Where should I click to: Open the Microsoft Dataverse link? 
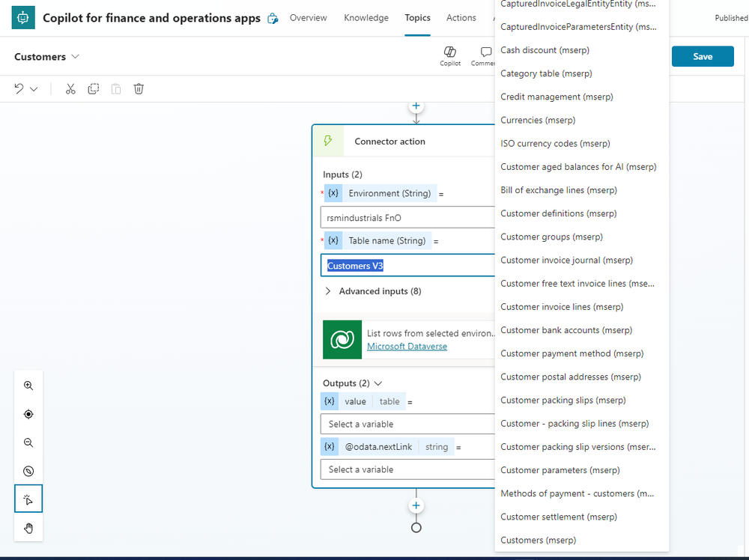tap(407, 346)
